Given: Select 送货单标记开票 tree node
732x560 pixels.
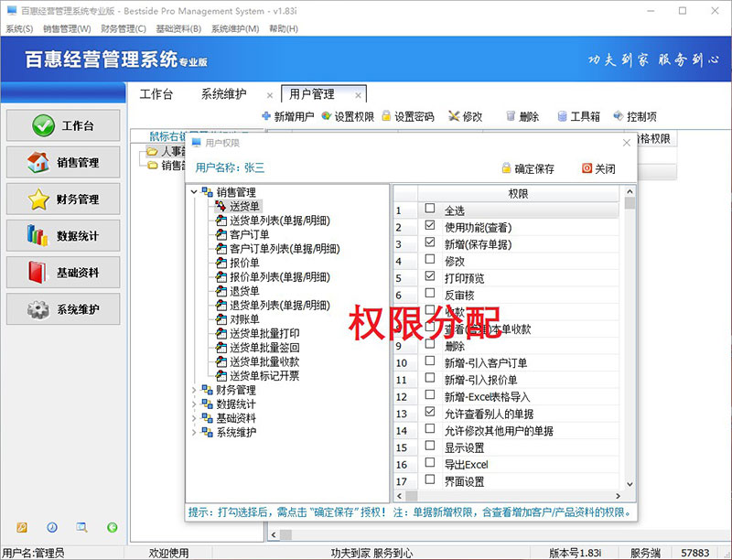Looking at the screenshot, I should click(264, 376).
